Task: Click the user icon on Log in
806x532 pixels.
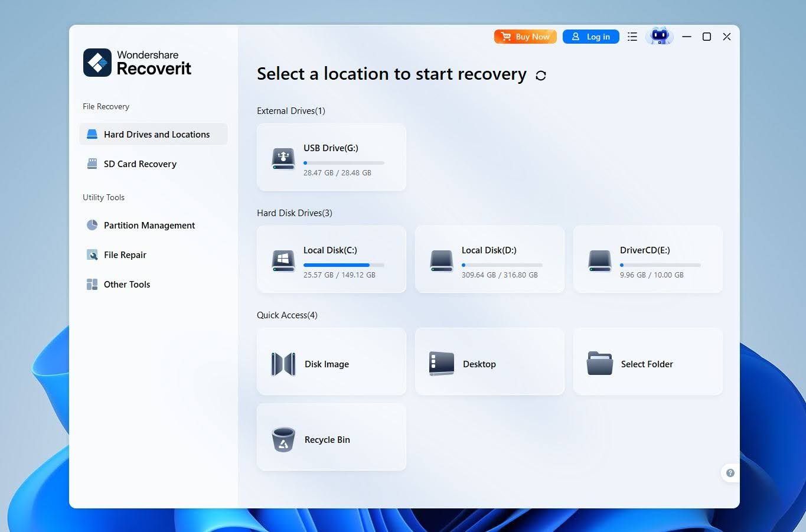Action: 576,37
